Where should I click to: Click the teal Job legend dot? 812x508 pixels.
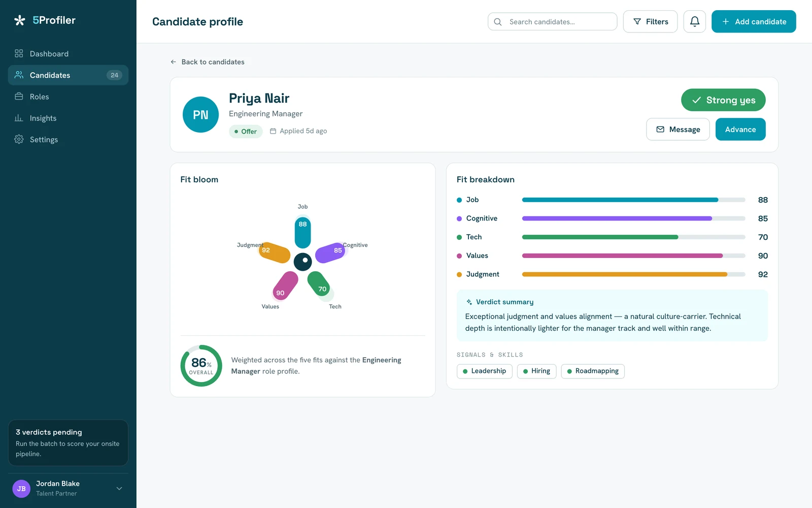[459, 200]
